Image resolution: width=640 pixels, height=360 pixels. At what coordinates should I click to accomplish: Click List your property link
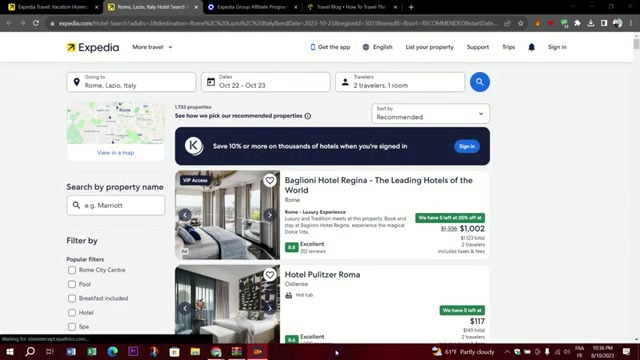(x=429, y=47)
